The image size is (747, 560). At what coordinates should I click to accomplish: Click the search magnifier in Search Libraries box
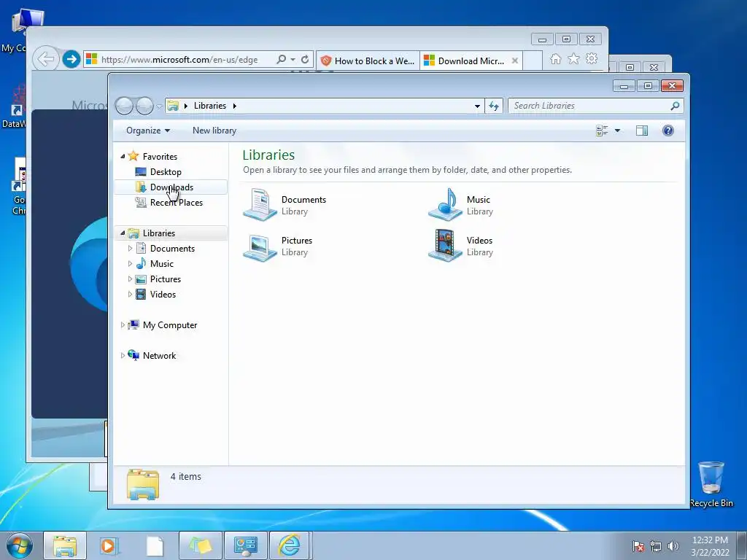tap(675, 106)
